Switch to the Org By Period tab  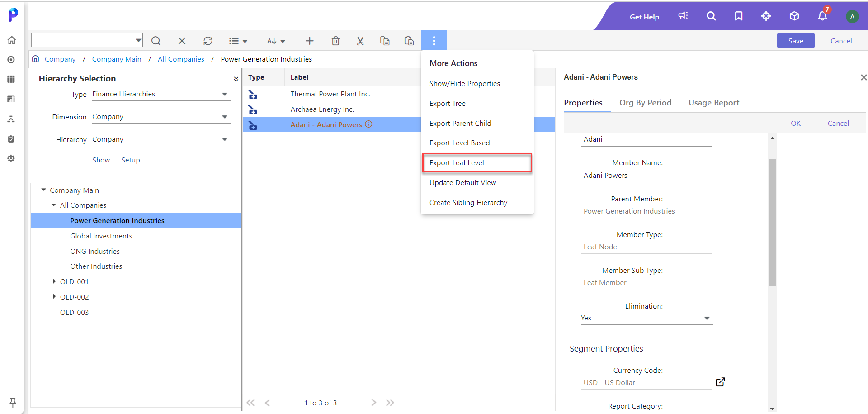tap(645, 103)
